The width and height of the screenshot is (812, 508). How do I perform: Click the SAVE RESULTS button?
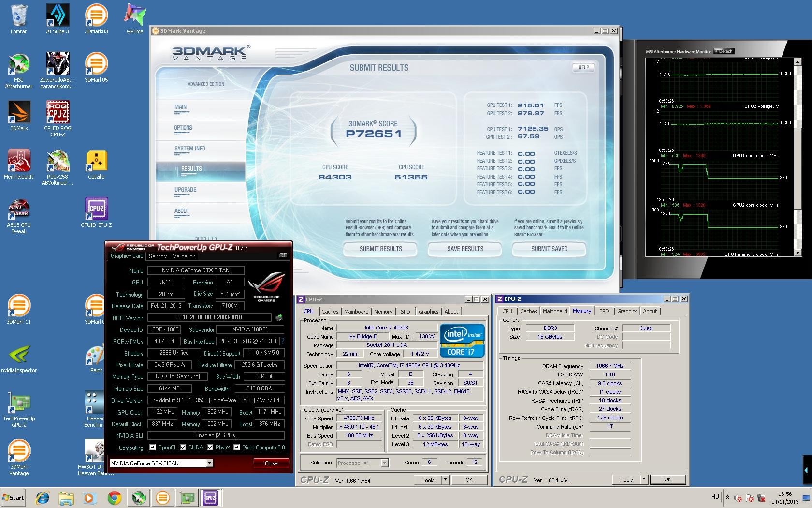(x=465, y=249)
